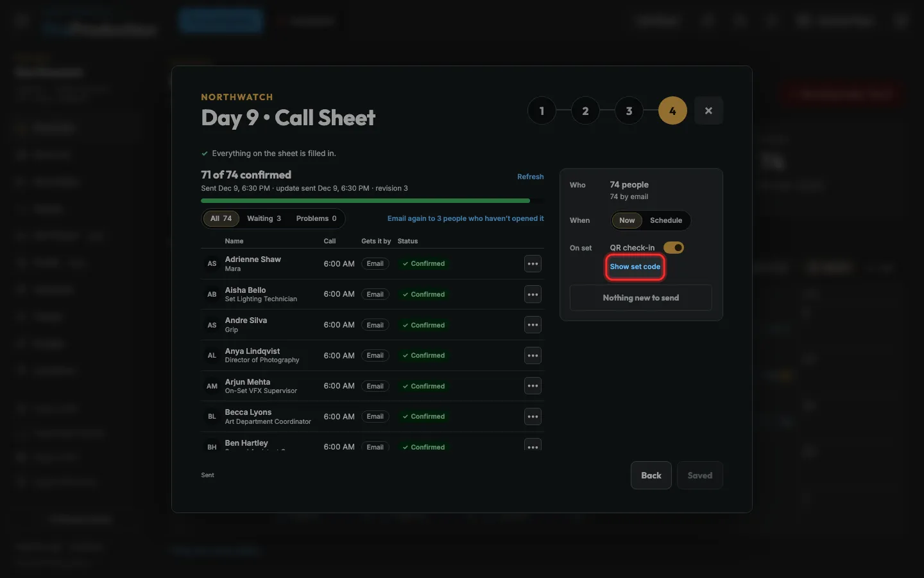
Task: Click the Back button
Action: click(x=651, y=476)
